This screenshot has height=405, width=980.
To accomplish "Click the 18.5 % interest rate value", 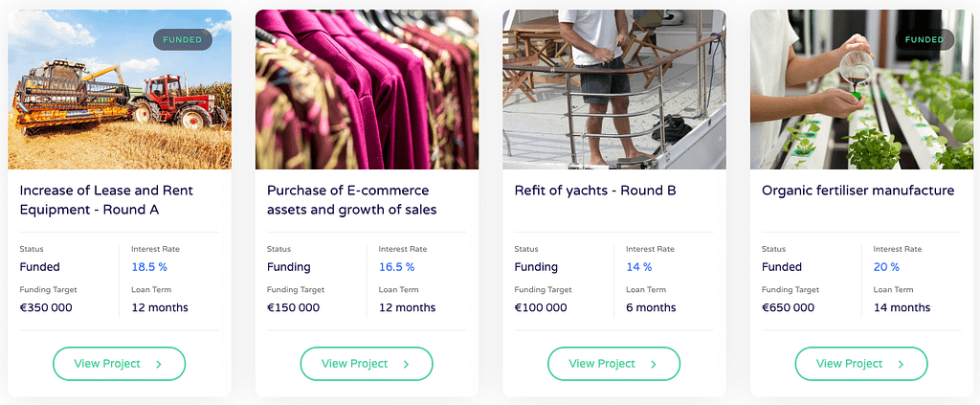I will (149, 267).
